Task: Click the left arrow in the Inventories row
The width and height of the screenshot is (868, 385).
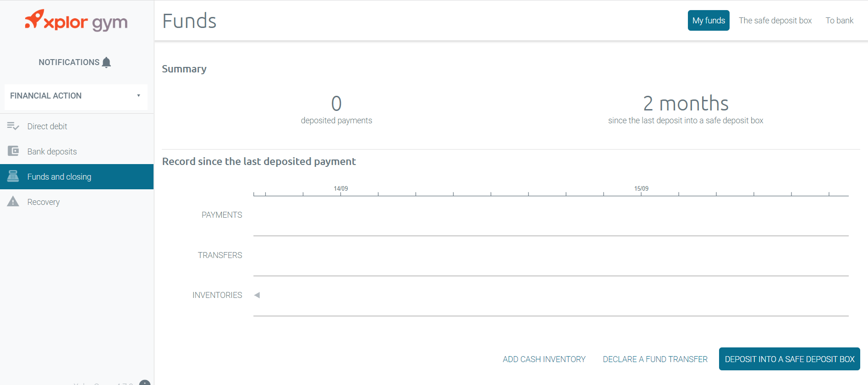Action: click(257, 295)
